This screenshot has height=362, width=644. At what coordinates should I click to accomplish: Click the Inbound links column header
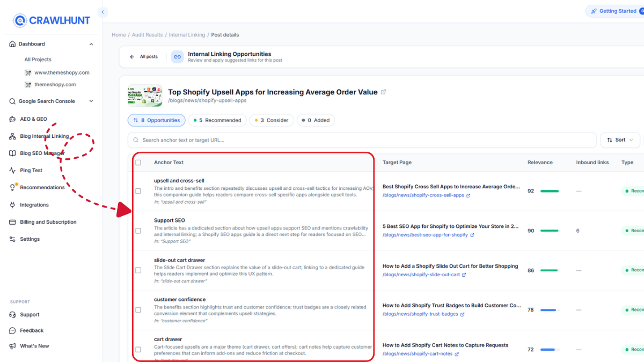coord(592,162)
